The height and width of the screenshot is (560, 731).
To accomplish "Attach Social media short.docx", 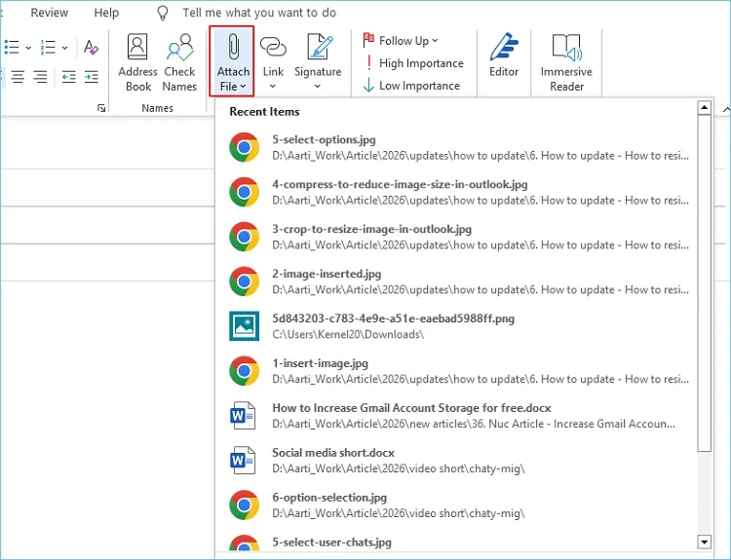I will pos(459,461).
